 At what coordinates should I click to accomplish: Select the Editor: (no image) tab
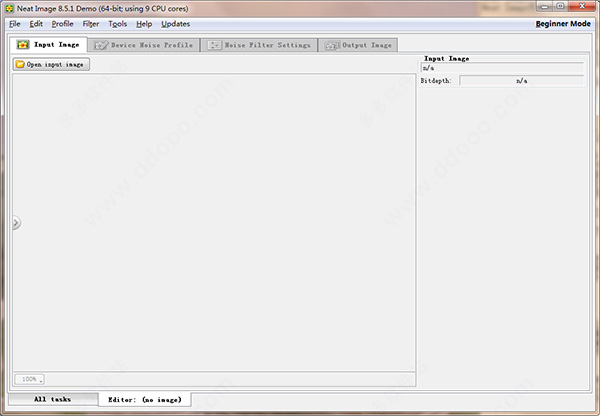(x=145, y=400)
